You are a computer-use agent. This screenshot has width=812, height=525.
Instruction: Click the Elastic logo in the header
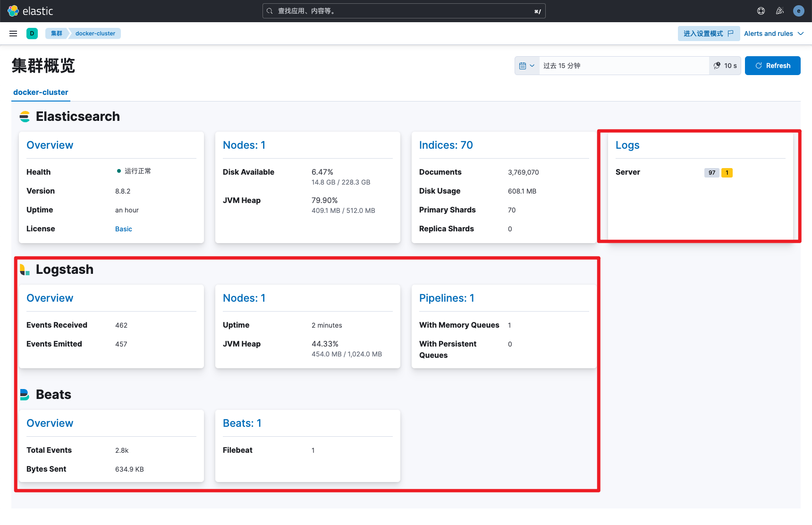pos(30,11)
